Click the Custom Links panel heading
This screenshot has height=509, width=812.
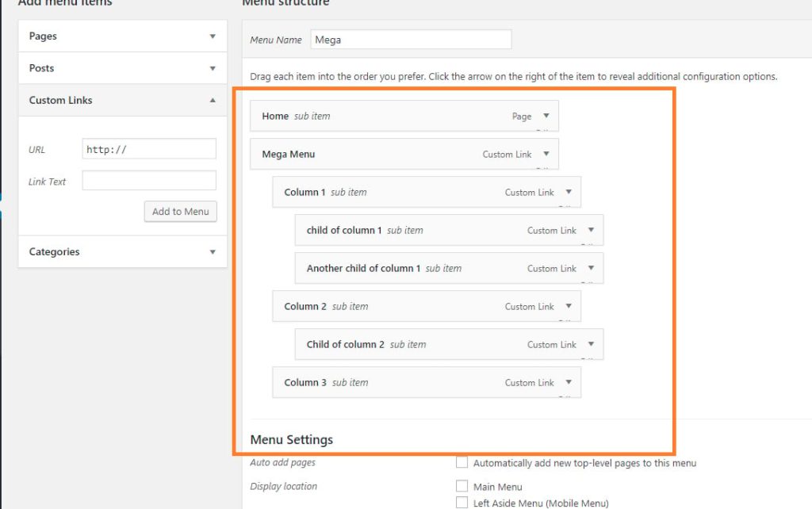coord(60,101)
